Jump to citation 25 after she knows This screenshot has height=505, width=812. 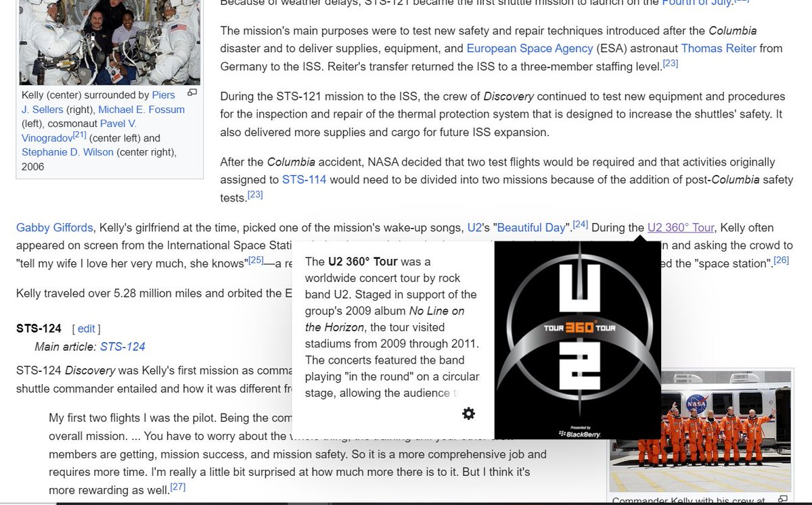(256, 260)
